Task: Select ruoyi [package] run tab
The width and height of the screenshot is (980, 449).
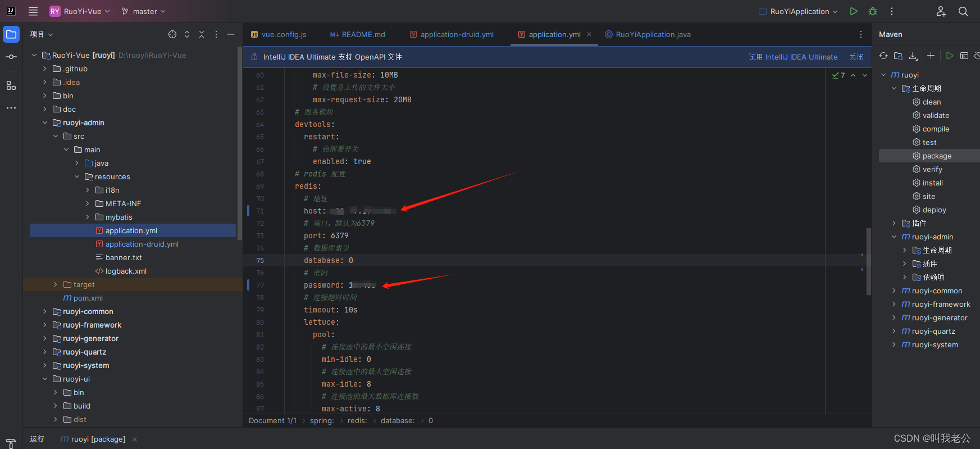Action: [93, 439]
